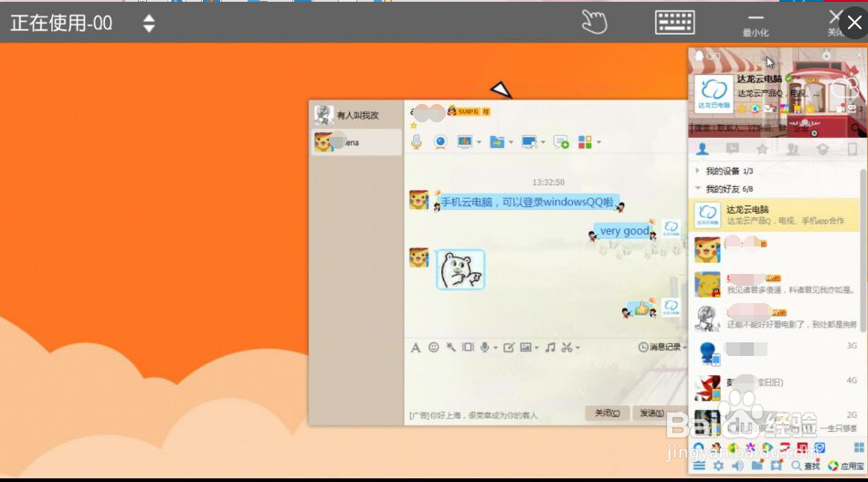This screenshot has height=482, width=868.
Task: Open the emoji smiley picker
Action: click(433, 348)
